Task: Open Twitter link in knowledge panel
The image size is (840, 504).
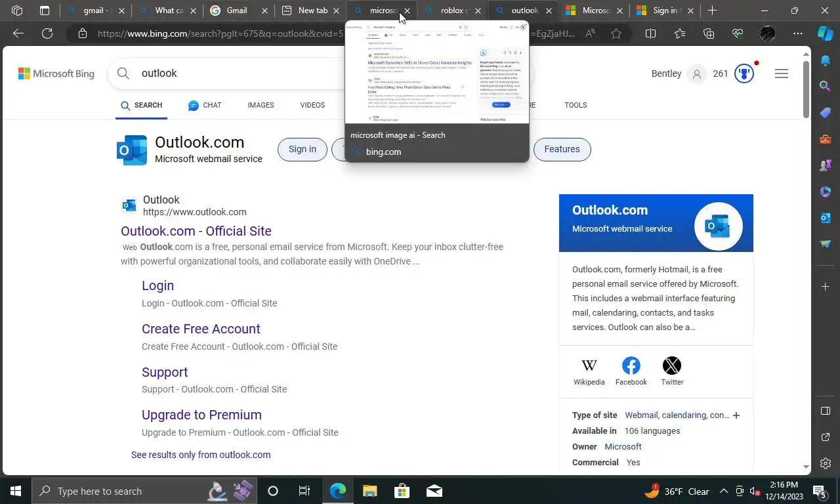Action: pos(672,371)
